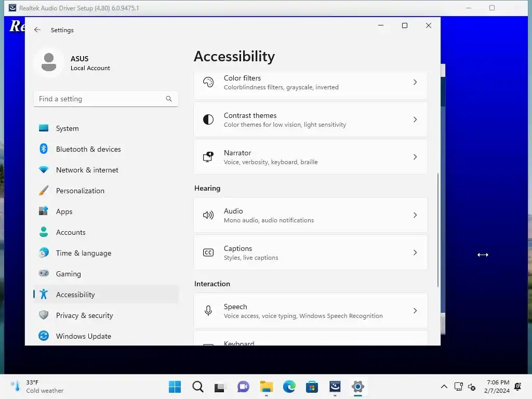This screenshot has width=532, height=399.
Task: Click the Accounts person icon in sidebar
Action: point(44,232)
